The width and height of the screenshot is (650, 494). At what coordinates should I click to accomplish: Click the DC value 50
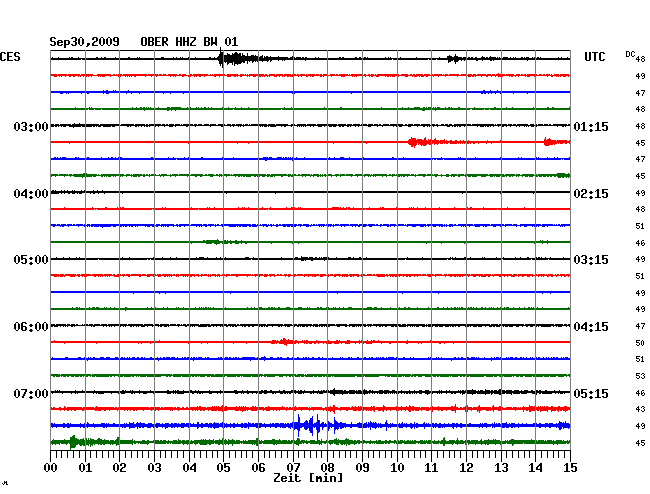(x=640, y=343)
